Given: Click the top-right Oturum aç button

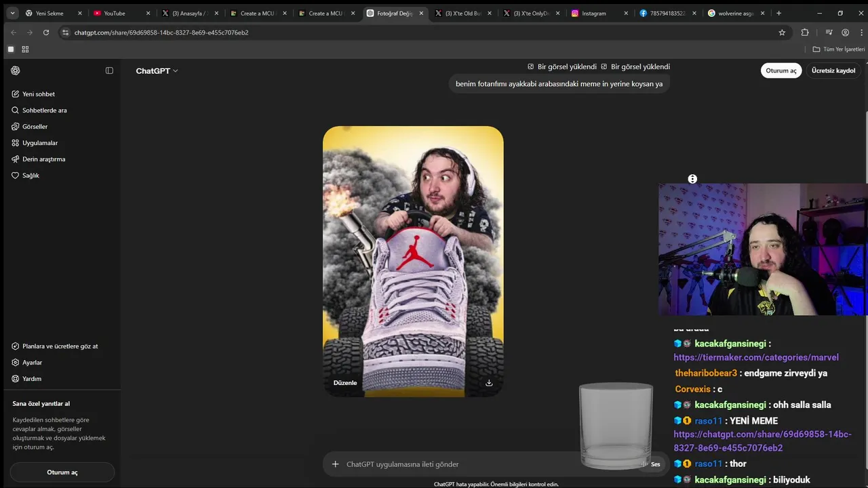Looking at the screenshot, I should click(x=781, y=70).
